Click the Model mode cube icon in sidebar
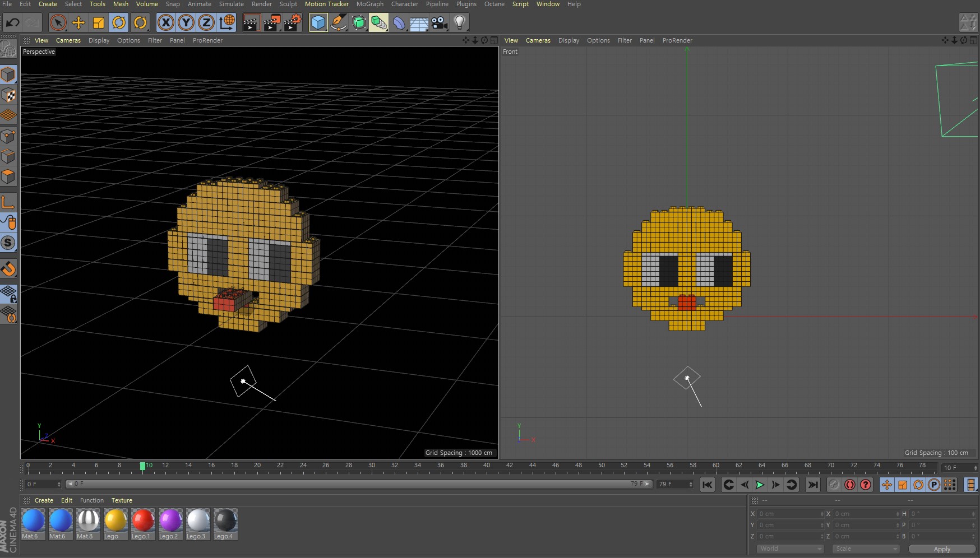Viewport: 980px width, 558px height. tap(8, 75)
